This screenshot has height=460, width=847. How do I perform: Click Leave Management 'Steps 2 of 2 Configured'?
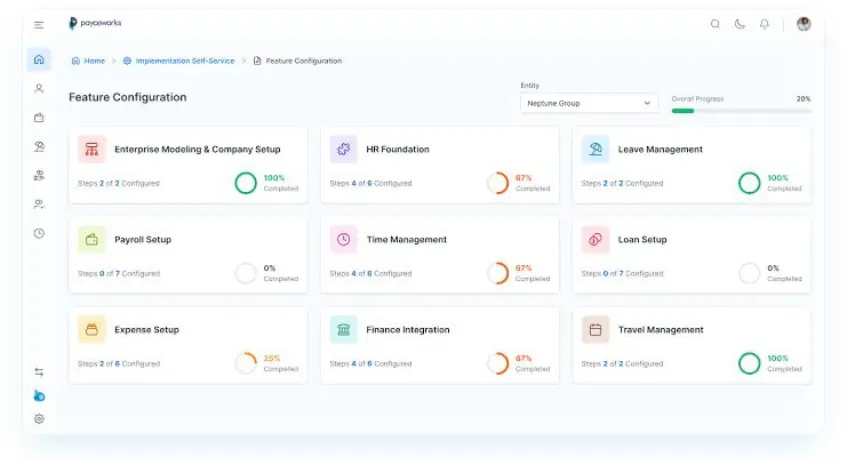622,184
